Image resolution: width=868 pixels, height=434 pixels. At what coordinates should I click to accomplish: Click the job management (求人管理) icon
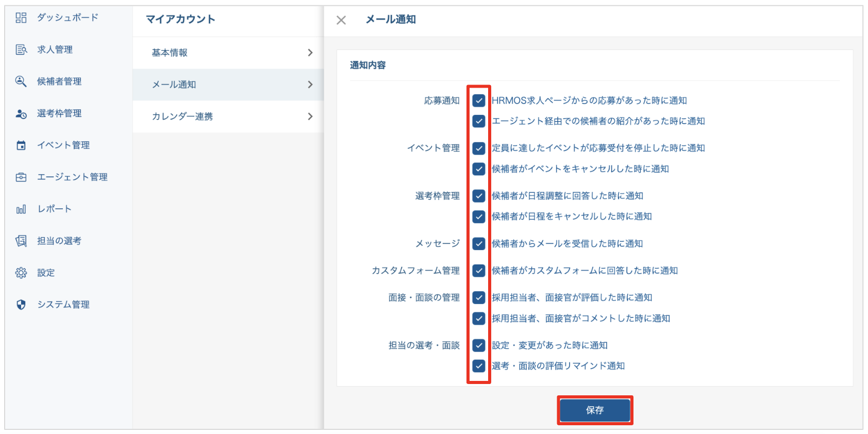(x=21, y=50)
